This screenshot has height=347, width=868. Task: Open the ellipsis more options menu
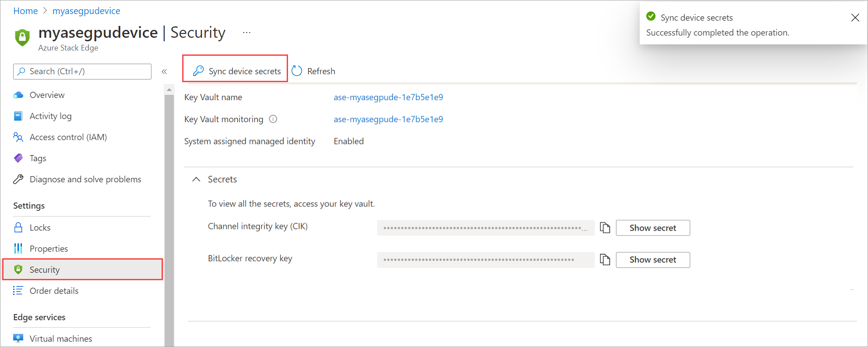(247, 33)
